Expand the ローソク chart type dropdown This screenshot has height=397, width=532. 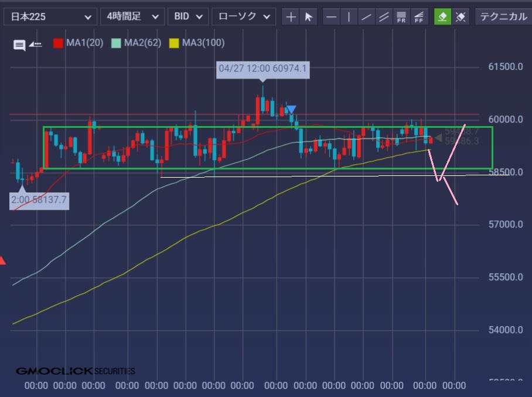tap(244, 16)
